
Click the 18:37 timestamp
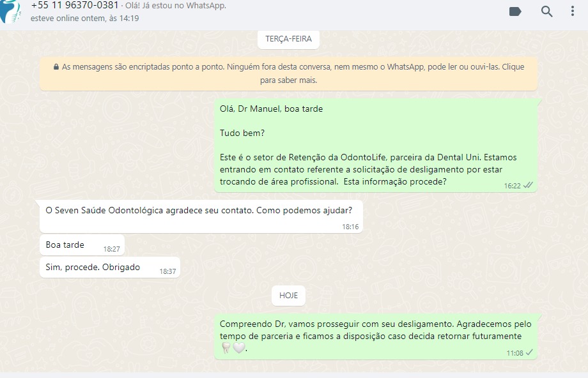(167, 271)
